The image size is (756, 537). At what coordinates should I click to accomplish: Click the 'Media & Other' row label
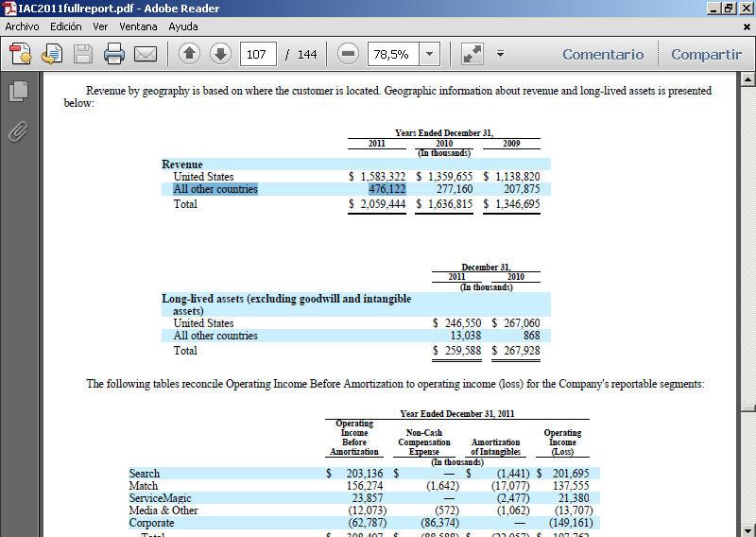163,511
